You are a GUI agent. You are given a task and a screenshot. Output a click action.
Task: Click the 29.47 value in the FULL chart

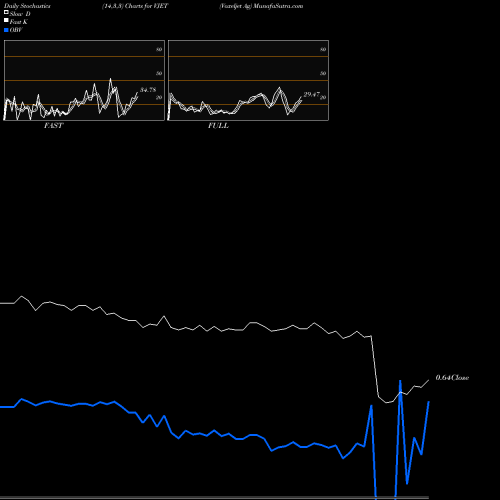[x=312, y=95]
